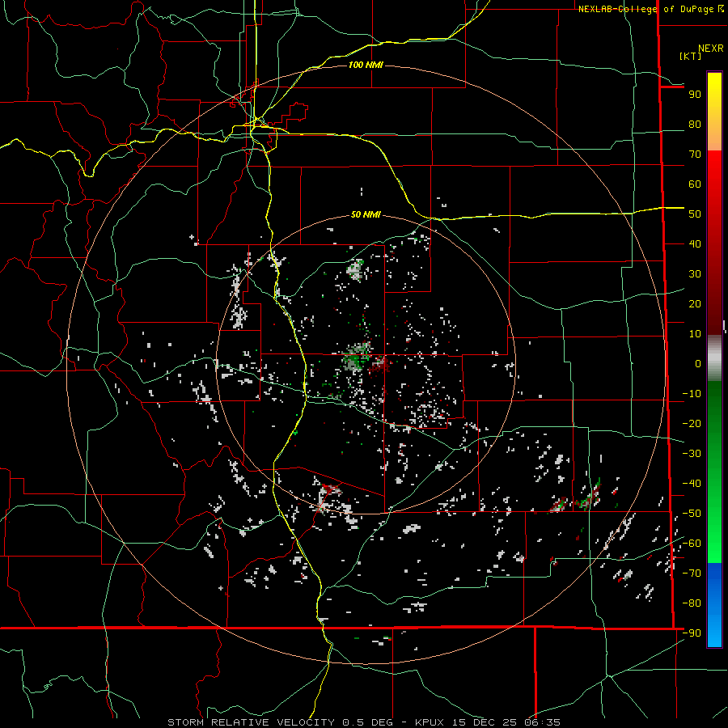Click the [KT] units label above color bar

pos(690,56)
